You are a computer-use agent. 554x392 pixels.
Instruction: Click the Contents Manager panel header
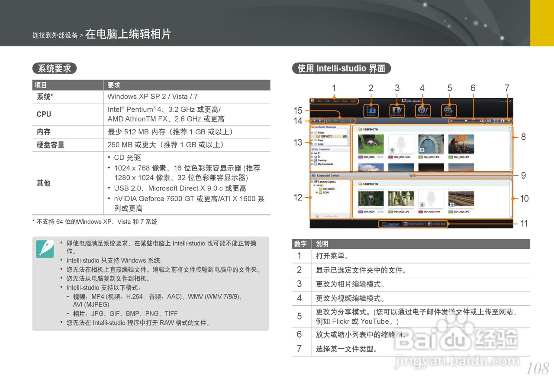[x=330, y=127]
